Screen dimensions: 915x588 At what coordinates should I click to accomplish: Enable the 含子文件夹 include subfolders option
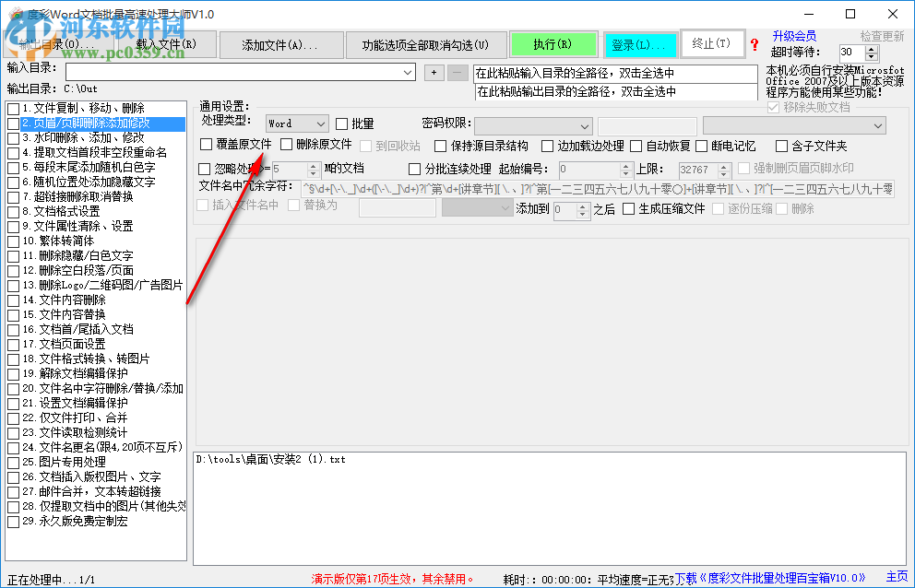pos(780,144)
